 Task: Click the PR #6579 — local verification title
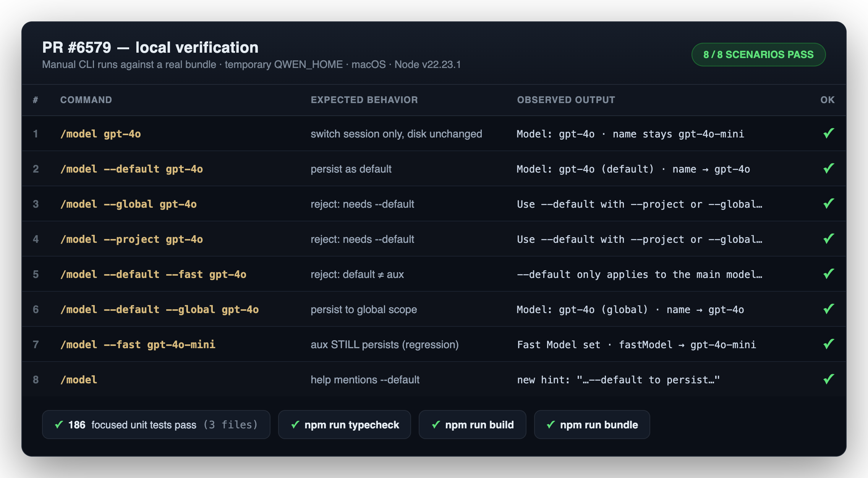click(x=150, y=47)
